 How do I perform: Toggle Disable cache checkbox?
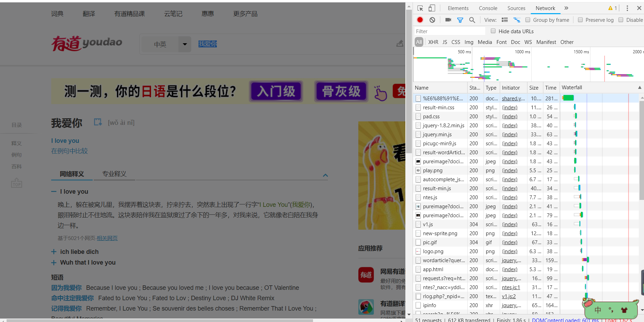click(x=621, y=20)
